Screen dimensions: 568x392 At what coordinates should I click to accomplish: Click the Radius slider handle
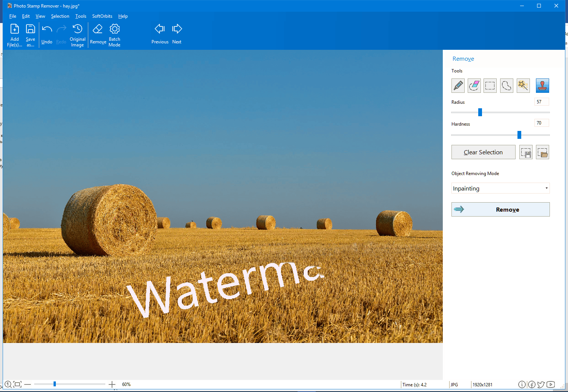click(x=480, y=112)
